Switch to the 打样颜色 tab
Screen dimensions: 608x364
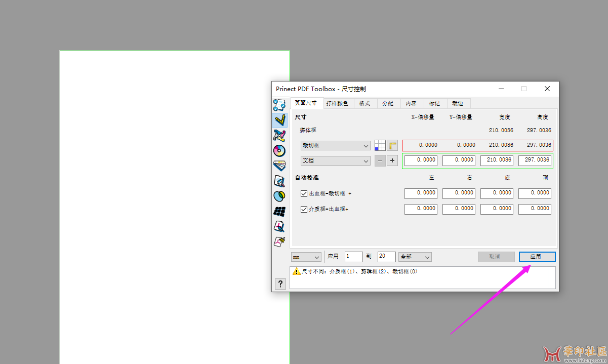point(337,103)
